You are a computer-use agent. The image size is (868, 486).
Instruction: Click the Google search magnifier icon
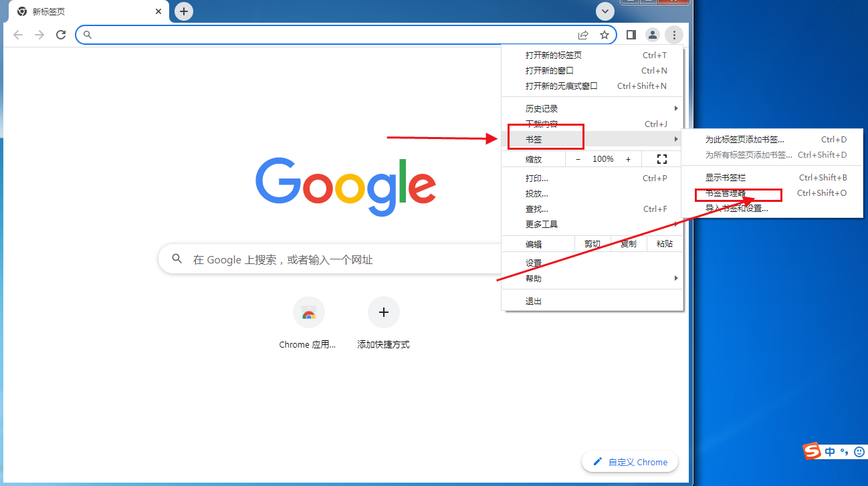(177, 259)
